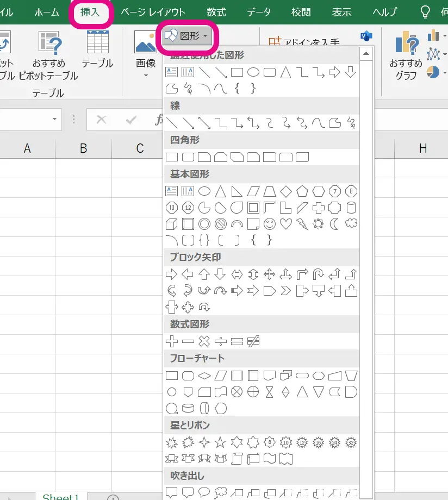Select the division sign equation shape

coord(220,341)
